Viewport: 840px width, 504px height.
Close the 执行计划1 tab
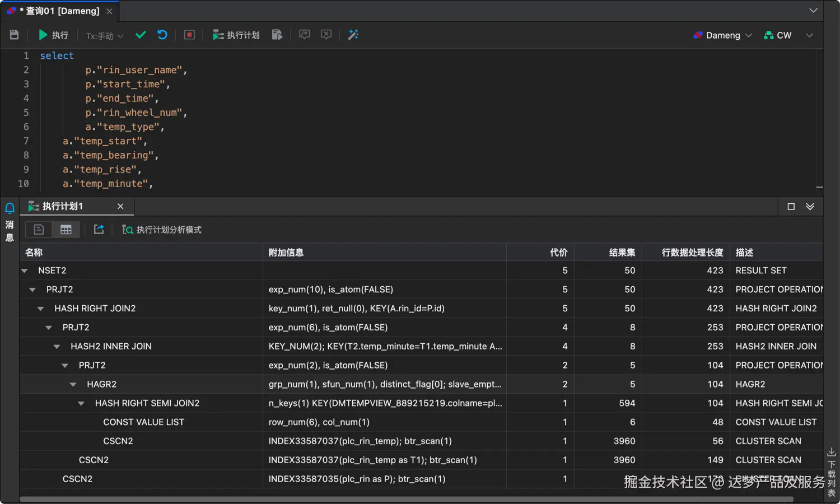(120, 206)
